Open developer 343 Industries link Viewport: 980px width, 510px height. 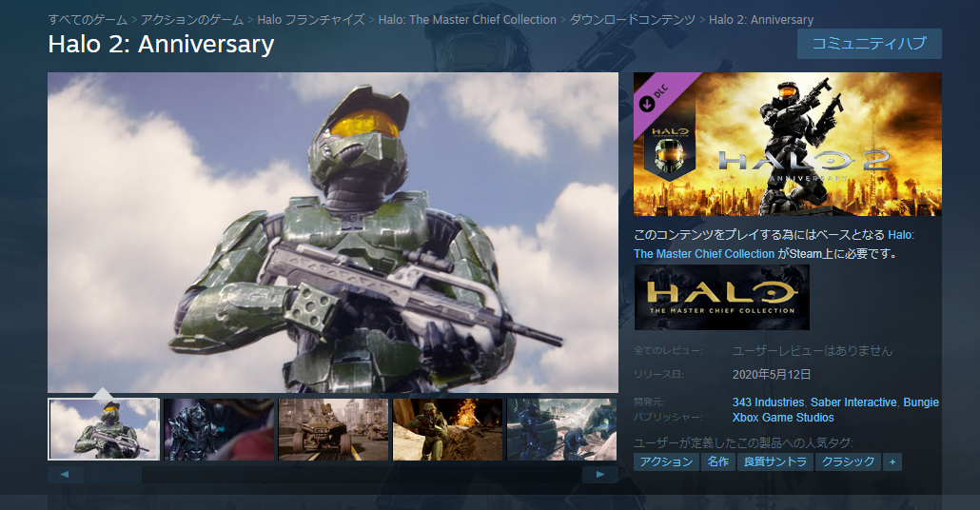768,402
